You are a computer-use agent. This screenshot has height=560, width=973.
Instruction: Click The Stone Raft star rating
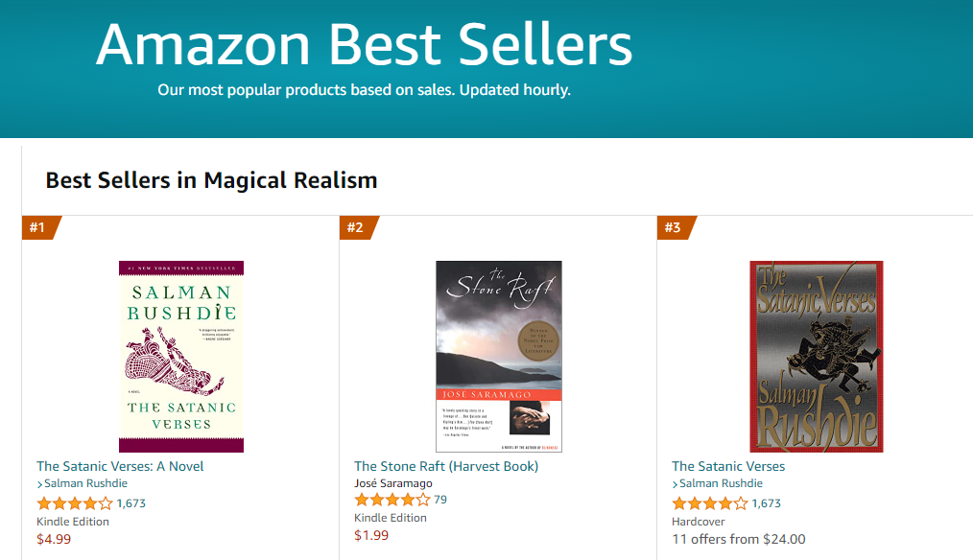tap(392, 500)
